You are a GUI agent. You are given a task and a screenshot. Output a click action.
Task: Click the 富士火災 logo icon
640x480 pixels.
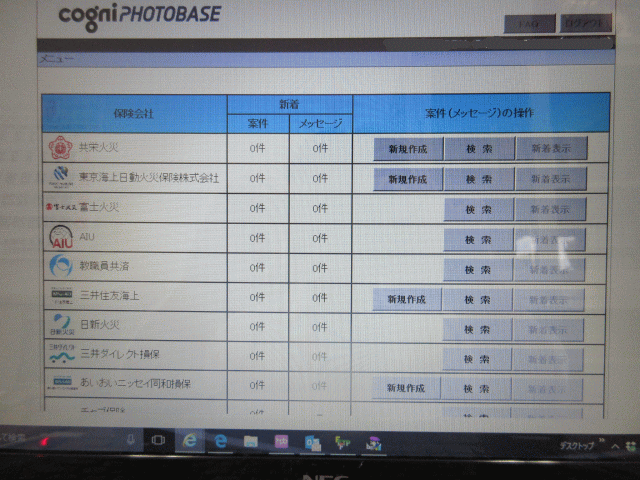[61, 207]
